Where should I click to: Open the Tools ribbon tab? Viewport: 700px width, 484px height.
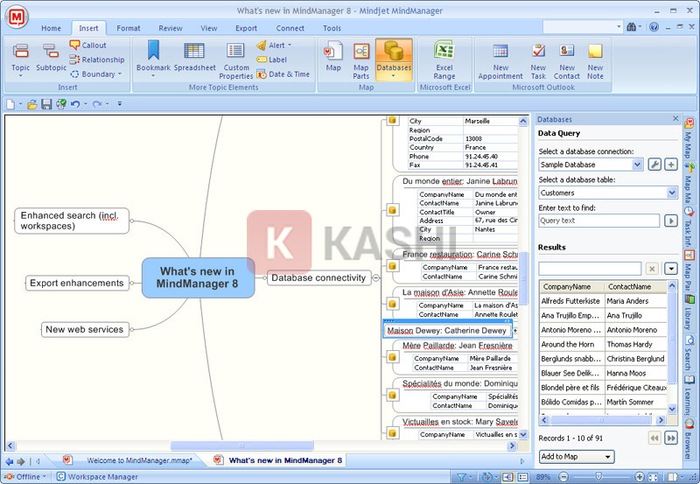332,28
